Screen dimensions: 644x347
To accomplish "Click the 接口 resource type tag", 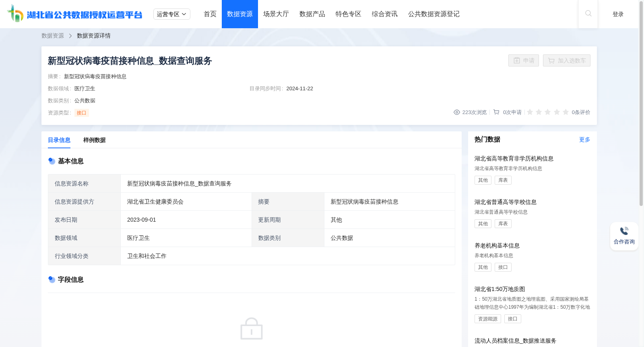I will tap(82, 113).
